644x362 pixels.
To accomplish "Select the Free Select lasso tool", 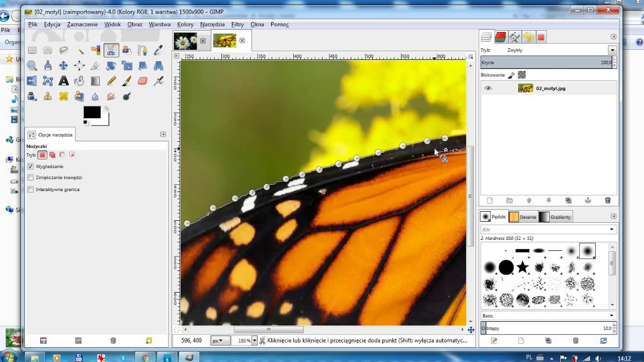I will [63, 50].
